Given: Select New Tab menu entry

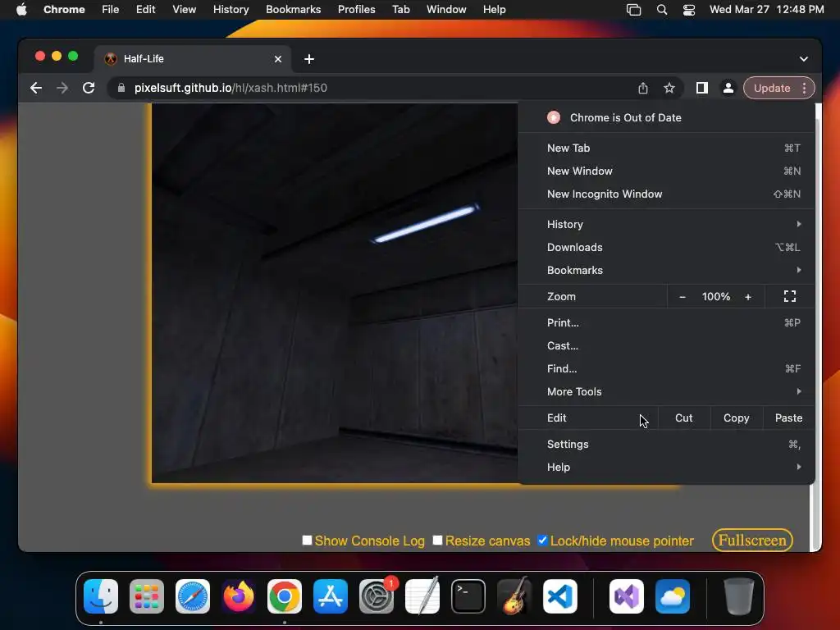Looking at the screenshot, I should click(x=666, y=148).
